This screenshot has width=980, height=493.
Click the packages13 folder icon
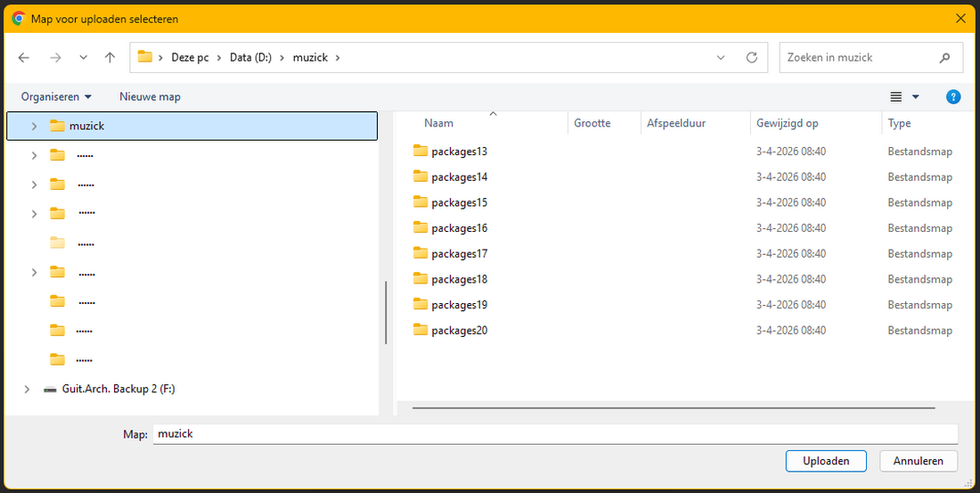tap(421, 151)
